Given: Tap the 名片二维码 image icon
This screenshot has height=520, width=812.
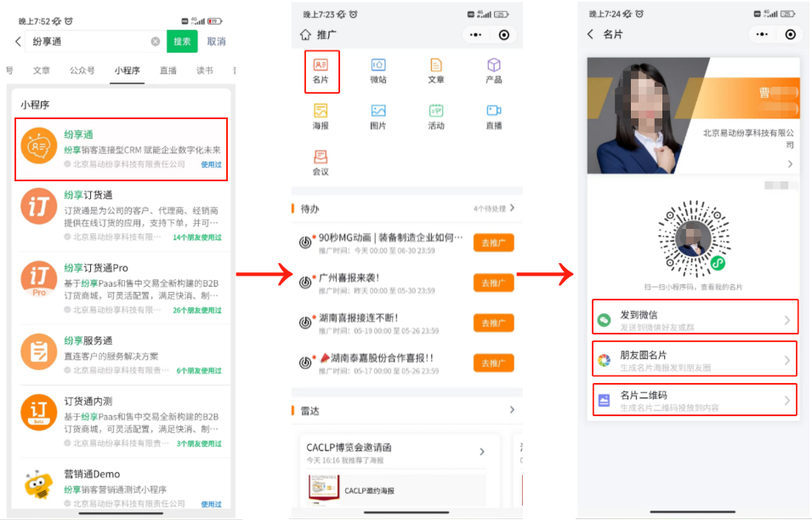Looking at the screenshot, I should (x=604, y=400).
